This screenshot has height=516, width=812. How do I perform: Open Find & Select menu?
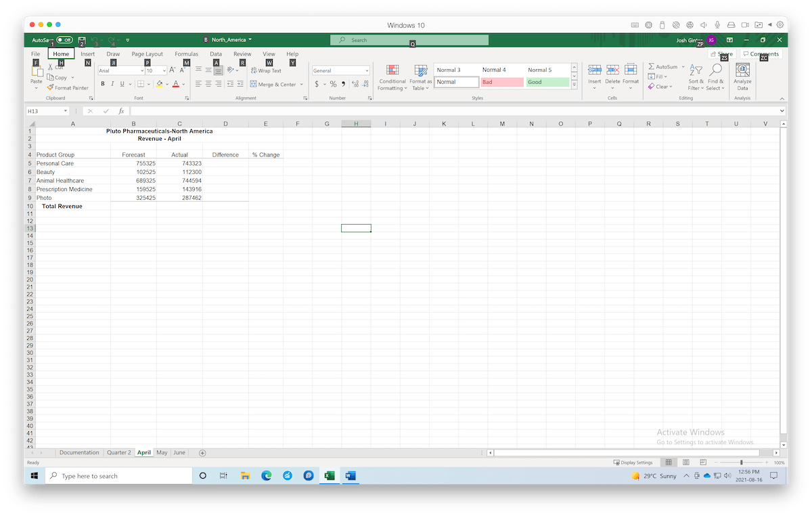(715, 78)
